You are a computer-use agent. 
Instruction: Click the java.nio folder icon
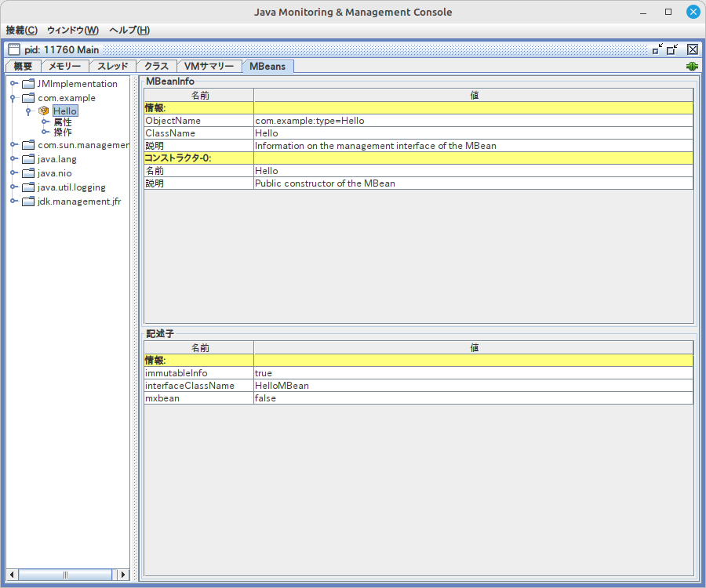28,173
